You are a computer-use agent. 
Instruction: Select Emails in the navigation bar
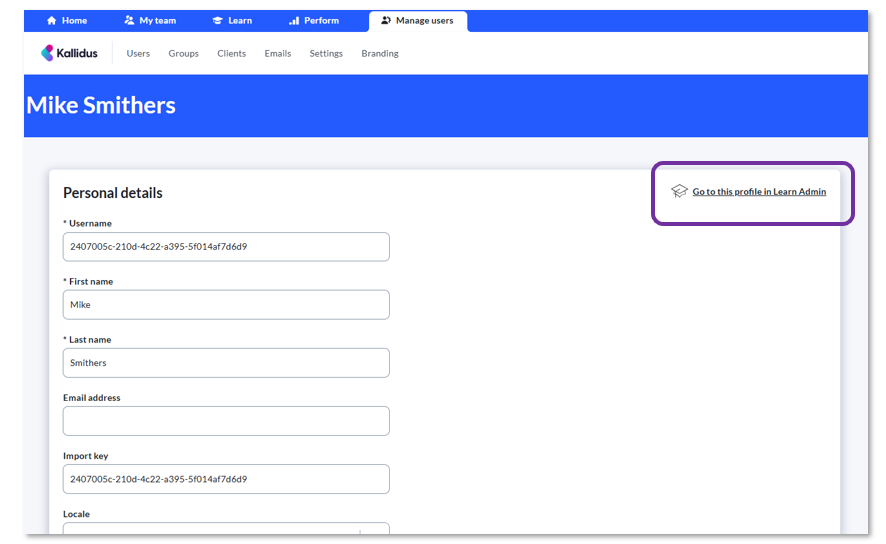[278, 54]
